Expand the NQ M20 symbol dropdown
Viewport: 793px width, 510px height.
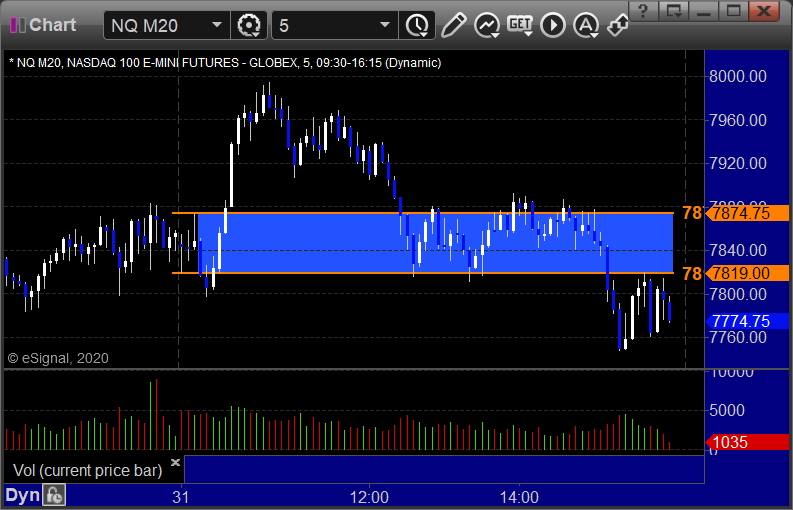[216, 25]
